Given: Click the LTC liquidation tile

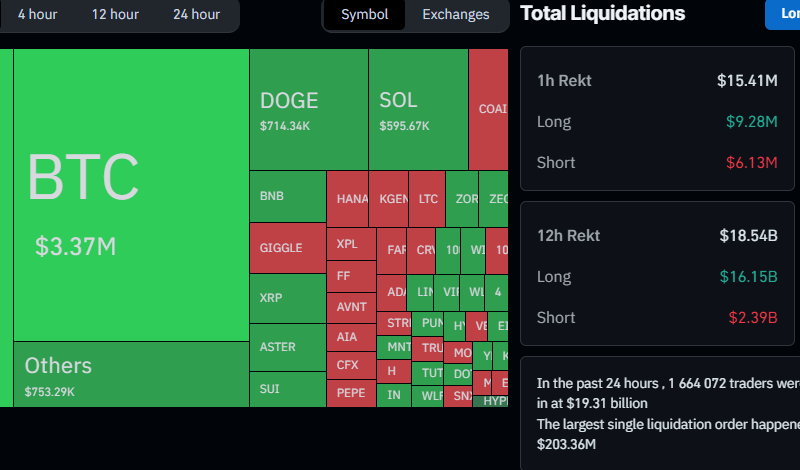Looking at the screenshot, I should (x=427, y=199).
